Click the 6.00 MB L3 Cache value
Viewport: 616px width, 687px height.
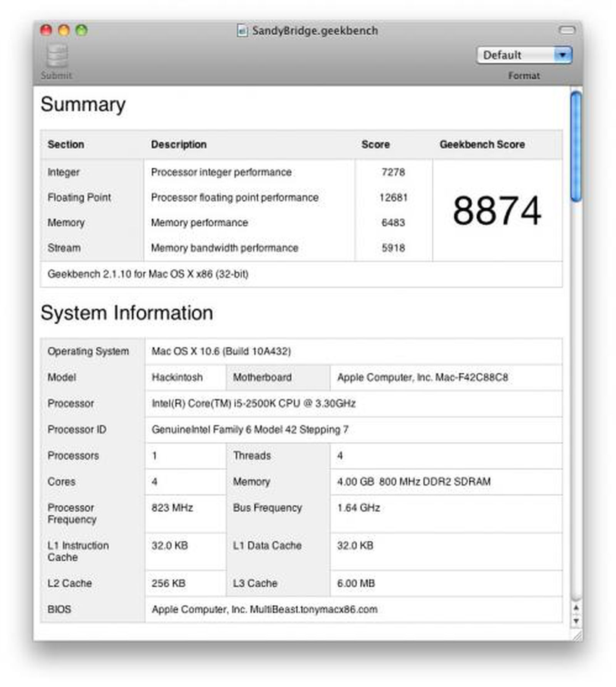pyautogui.click(x=356, y=583)
